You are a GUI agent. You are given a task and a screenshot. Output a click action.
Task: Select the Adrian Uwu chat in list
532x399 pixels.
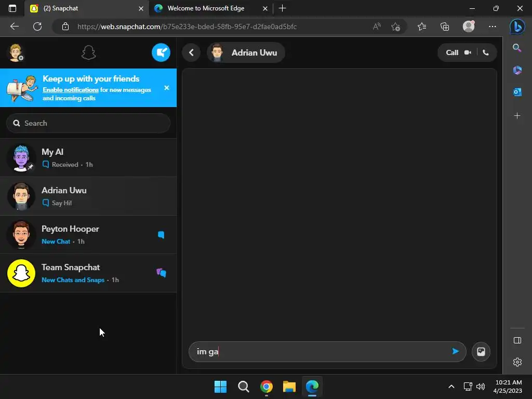pyautogui.click(x=88, y=196)
